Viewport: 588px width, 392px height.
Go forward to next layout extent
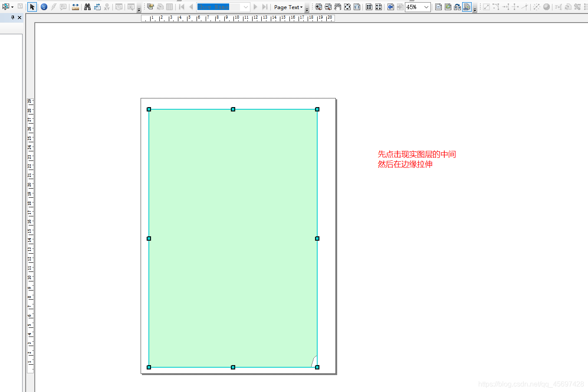pos(400,7)
